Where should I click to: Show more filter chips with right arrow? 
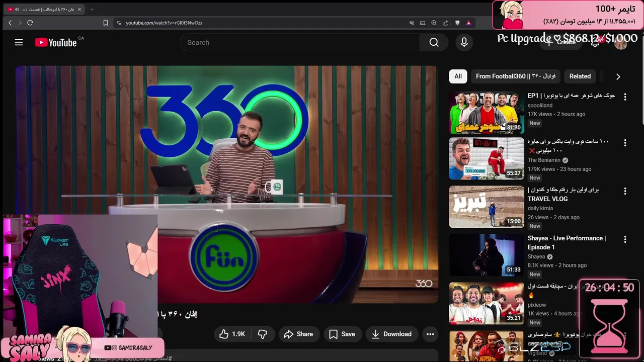tap(618, 76)
